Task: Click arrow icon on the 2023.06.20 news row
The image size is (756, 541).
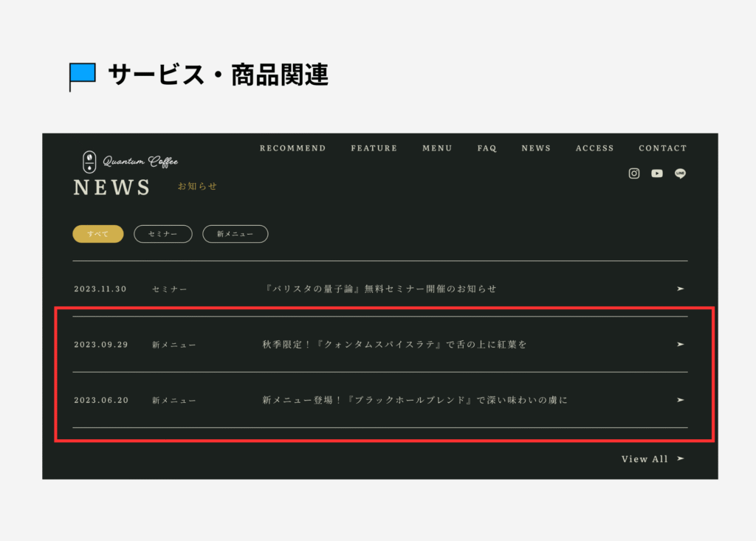Action: point(680,400)
